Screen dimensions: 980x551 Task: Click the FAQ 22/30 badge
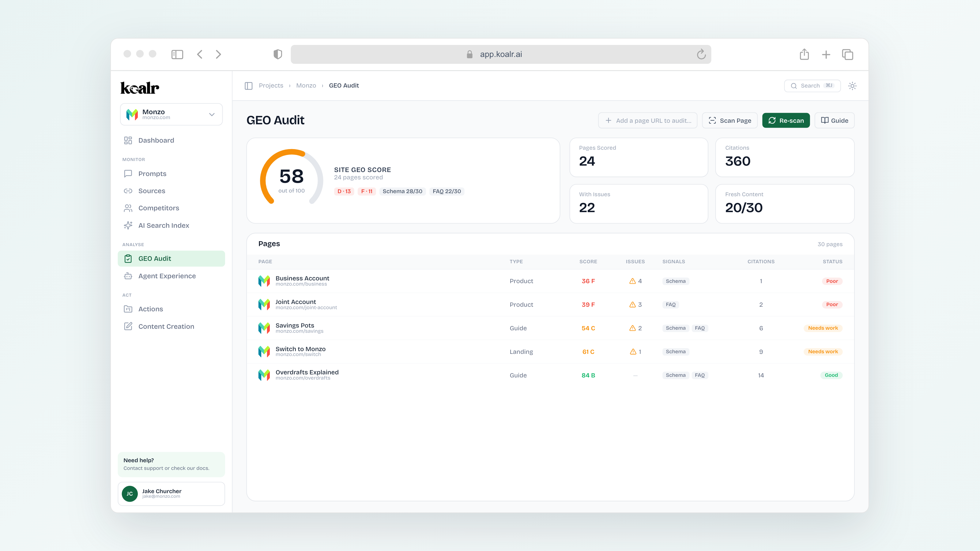(x=447, y=191)
